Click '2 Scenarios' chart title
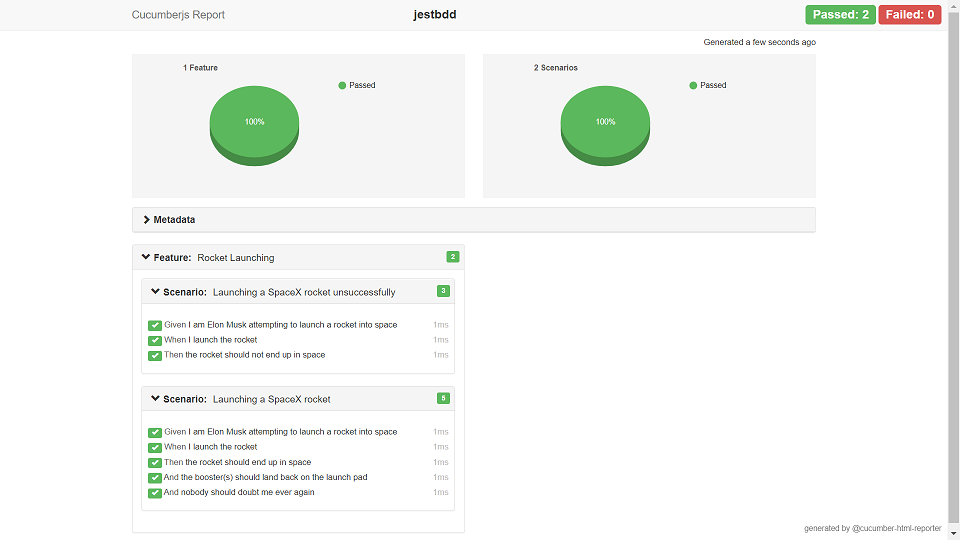Screen dimensions: 960x540 coord(555,68)
